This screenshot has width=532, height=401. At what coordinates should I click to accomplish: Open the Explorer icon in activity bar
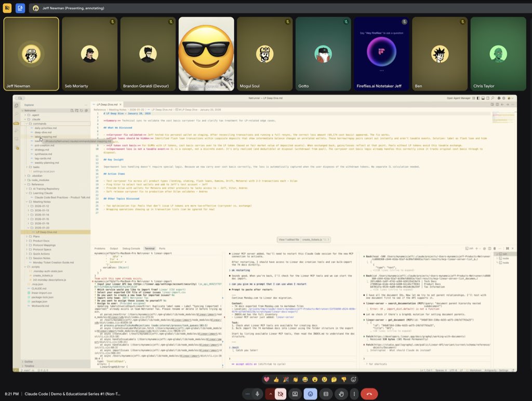tap(16, 105)
